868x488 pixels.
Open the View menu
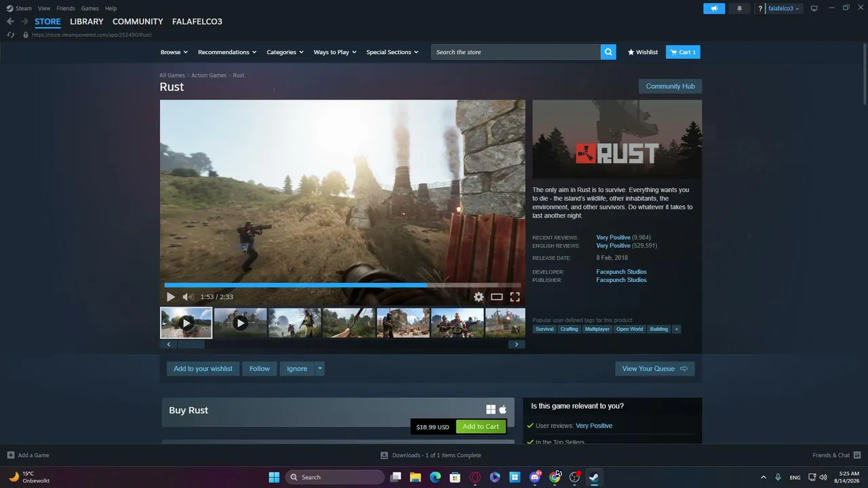(x=44, y=8)
